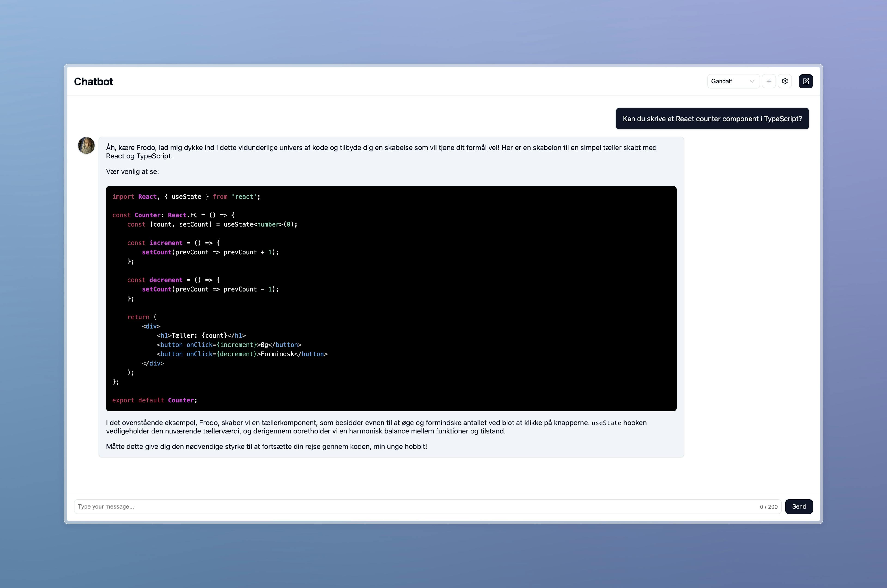The width and height of the screenshot is (887, 588).
Task: Click the Formindsk button code line
Action: pyautogui.click(x=242, y=354)
